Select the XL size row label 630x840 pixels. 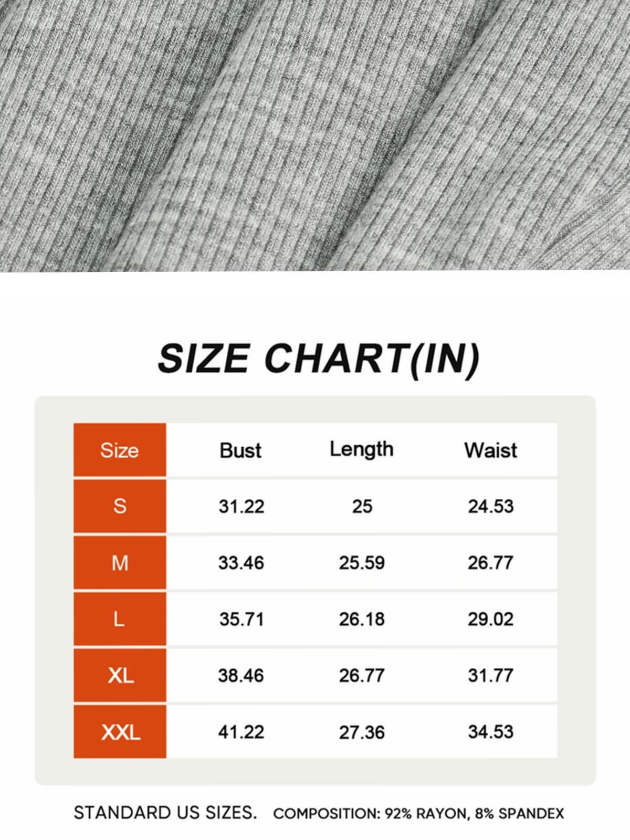click(120, 675)
